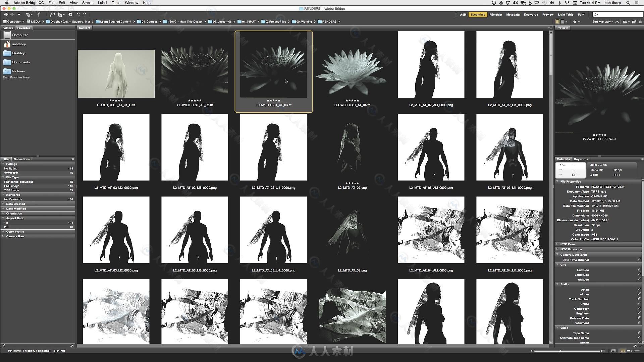This screenshot has height=362, width=644.
Task: View content as thumbnails icon
Action: pyautogui.click(x=623, y=351)
